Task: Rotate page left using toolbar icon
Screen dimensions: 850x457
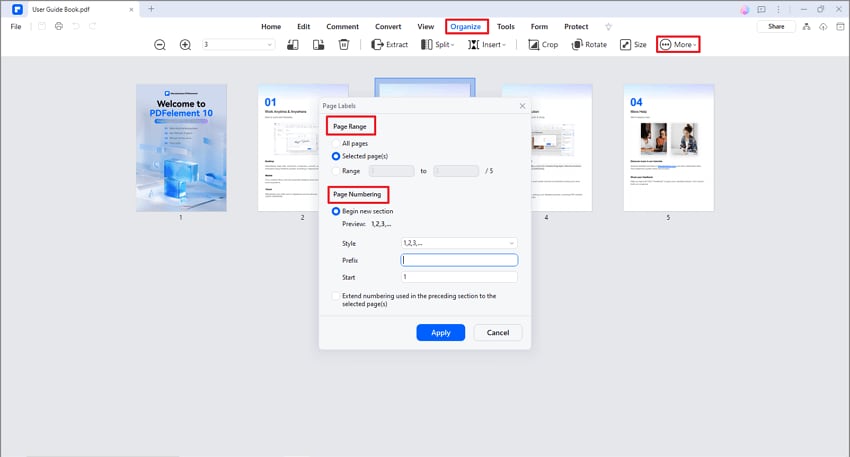Action: [293, 45]
